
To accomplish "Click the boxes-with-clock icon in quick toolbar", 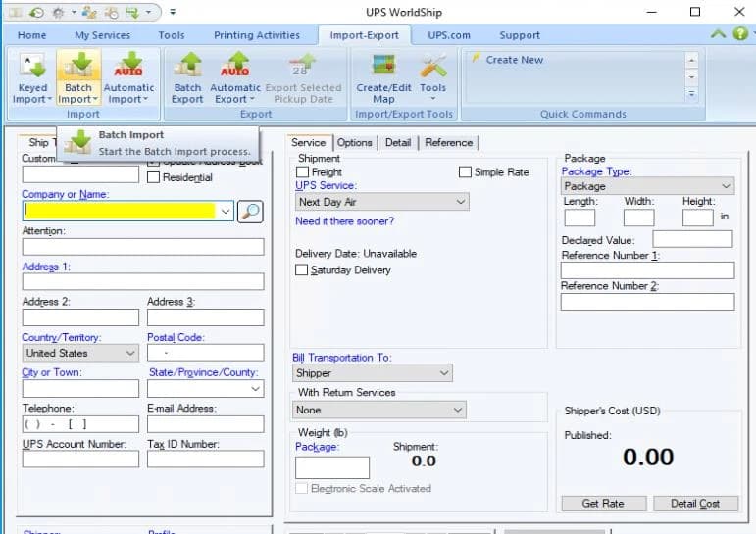I will click(x=111, y=12).
